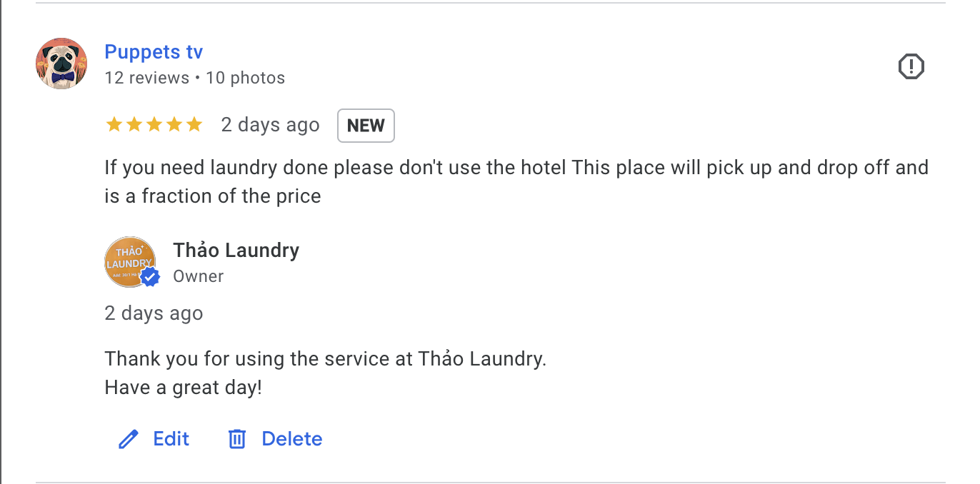Select the fifth star of the review rating
980x484 pixels.
click(194, 124)
